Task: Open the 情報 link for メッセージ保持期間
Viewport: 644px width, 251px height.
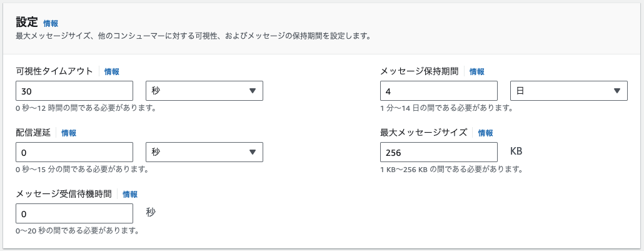Action: coord(477,71)
